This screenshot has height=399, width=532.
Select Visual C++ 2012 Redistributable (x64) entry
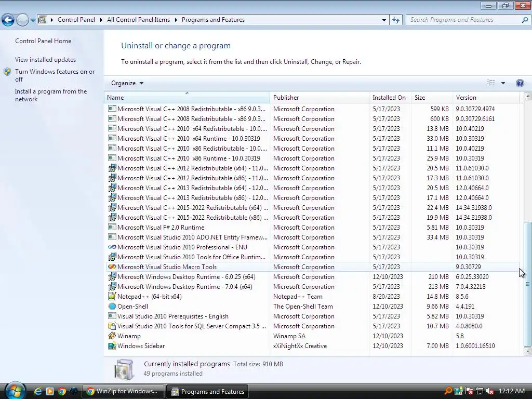coord(312,168)
